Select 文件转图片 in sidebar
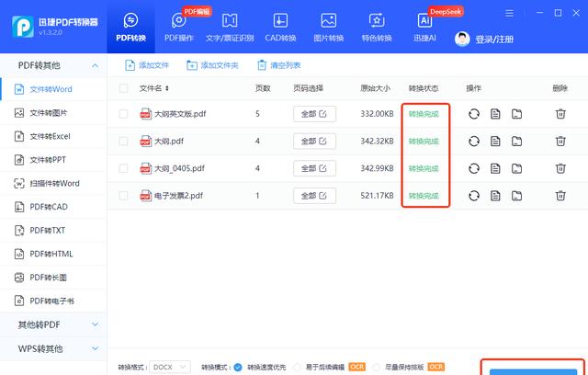Image resolution: width=588 pixels, height=375 pixels. (53, 113)
